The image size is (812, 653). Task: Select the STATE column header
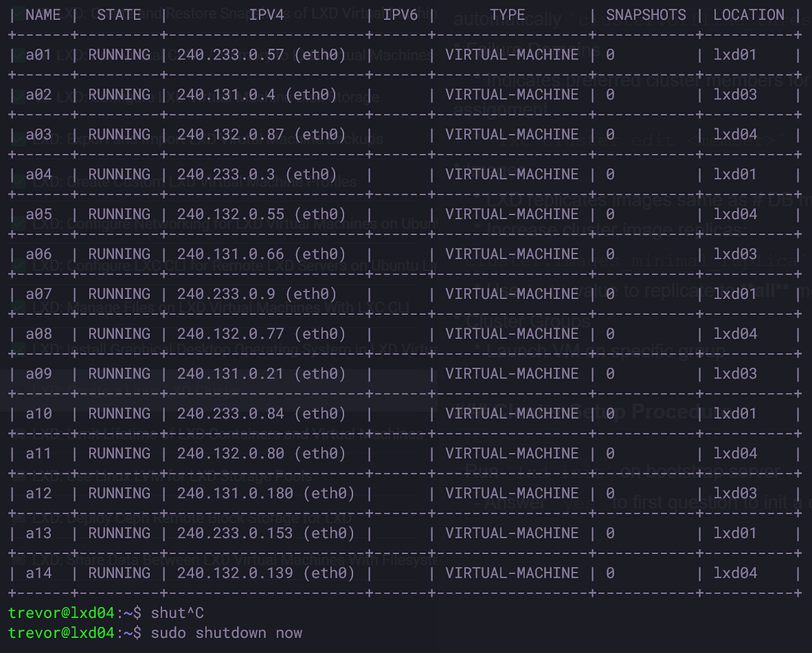point(118,14)
